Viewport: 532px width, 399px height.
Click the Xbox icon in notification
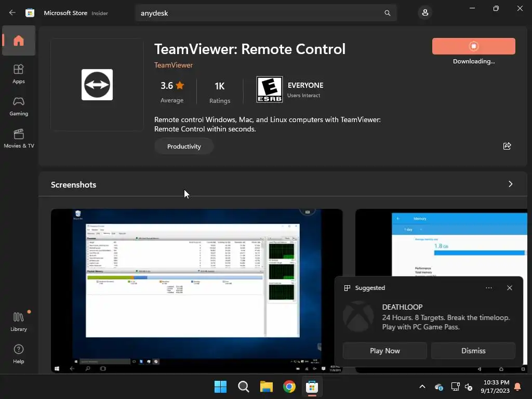click(358, 316)
